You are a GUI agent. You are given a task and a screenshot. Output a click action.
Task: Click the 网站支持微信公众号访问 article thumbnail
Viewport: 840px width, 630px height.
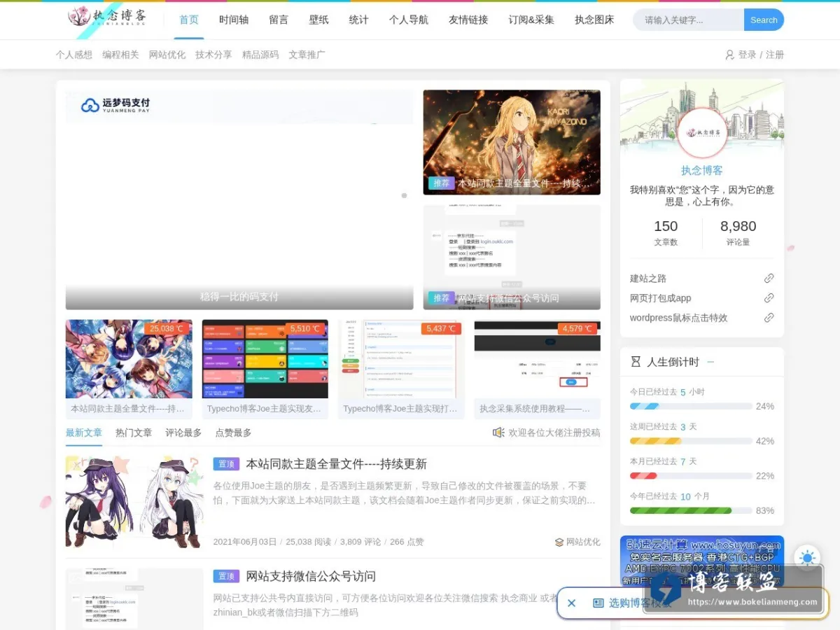(134, 598)
